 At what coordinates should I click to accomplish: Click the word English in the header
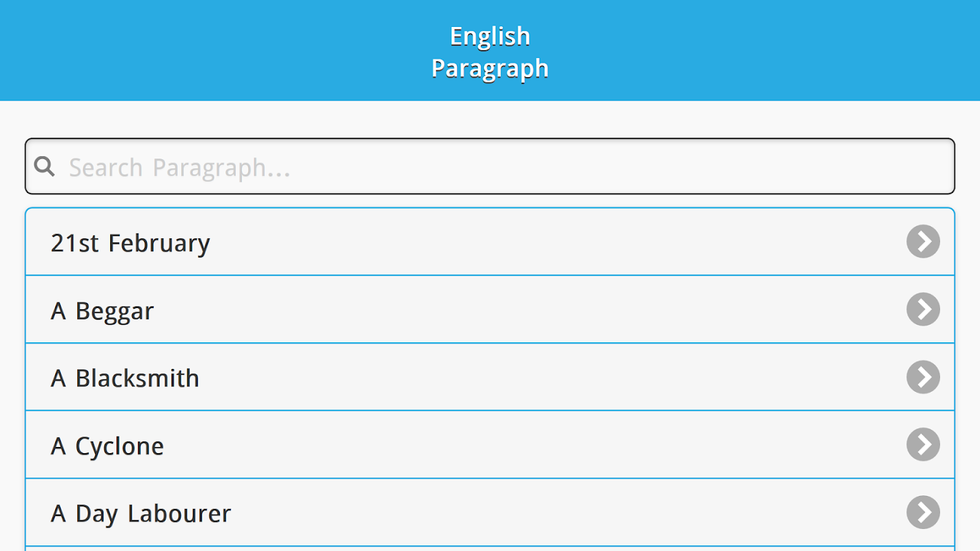pos(490,36)
